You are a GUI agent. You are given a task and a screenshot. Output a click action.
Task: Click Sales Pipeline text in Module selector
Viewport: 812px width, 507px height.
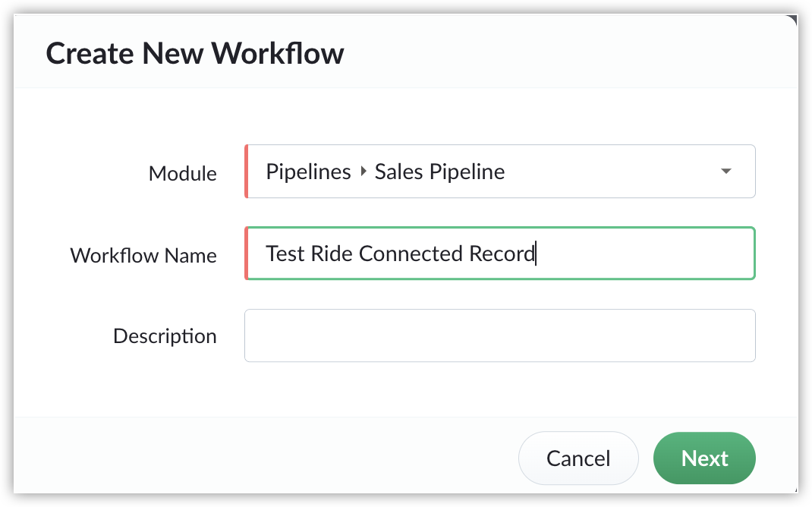coord(439,172)
